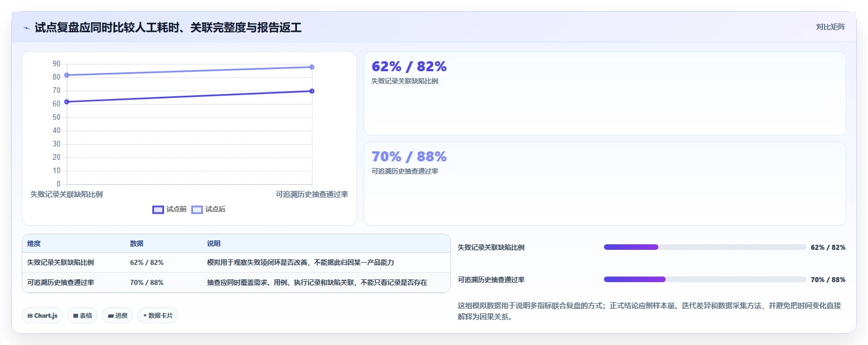This screenshot has height=345, width=868.
Task: Click the 可追溯历史抽查通过率 progress row label
Action: click(x=491, y=280)
